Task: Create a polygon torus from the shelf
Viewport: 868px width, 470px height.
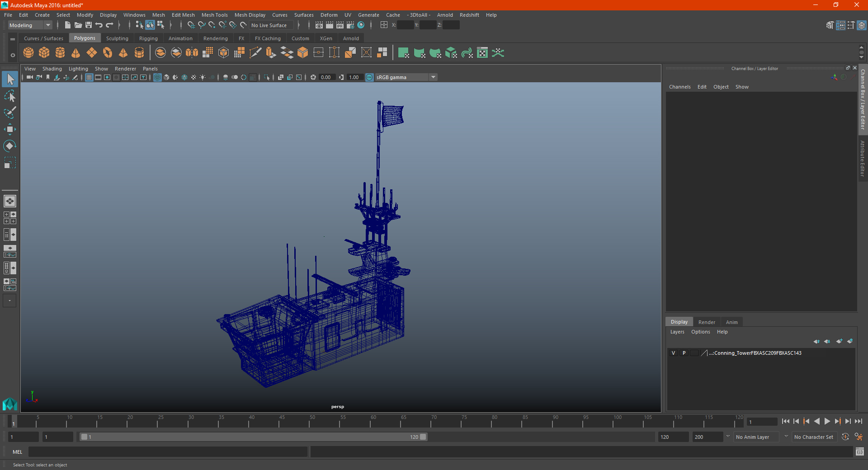Action: click(108, 53)
